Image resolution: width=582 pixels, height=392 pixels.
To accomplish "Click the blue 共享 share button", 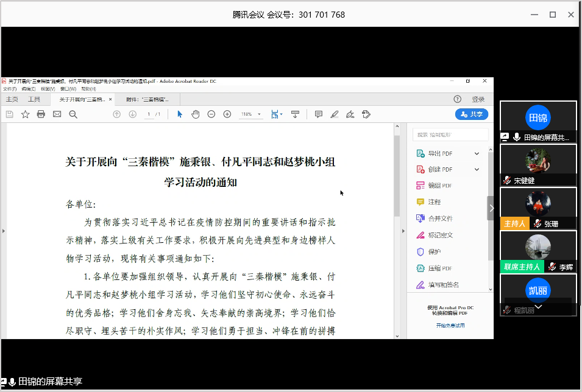I will [x=472, y=114].
